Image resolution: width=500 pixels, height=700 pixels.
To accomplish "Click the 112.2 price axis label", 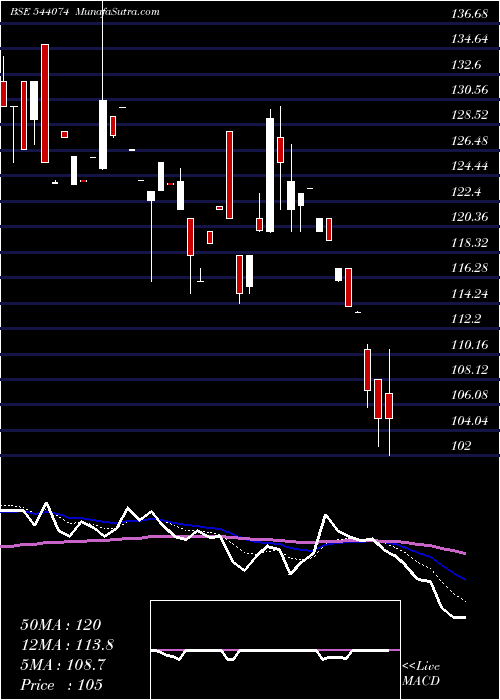I will click(x=467, y=319).
